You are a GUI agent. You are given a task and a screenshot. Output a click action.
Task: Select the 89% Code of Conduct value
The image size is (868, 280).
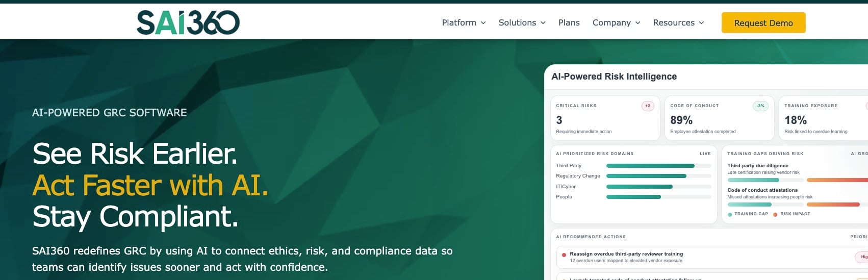(x=681, y=120)
